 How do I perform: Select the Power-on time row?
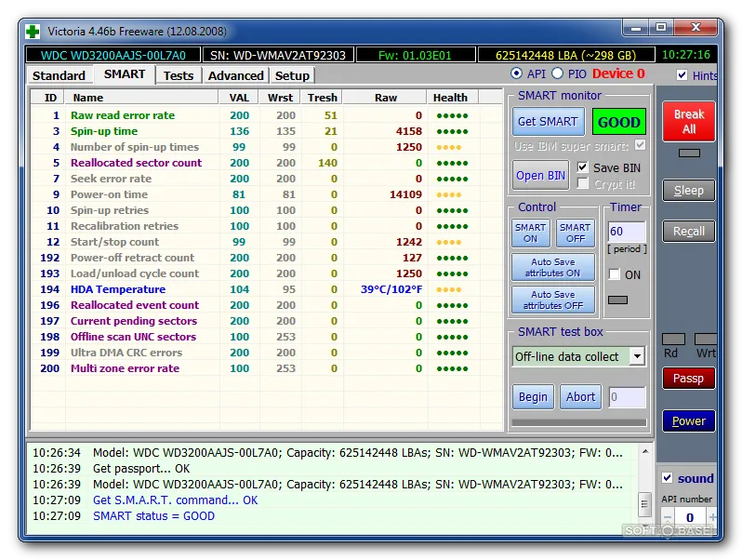[268, 194]
